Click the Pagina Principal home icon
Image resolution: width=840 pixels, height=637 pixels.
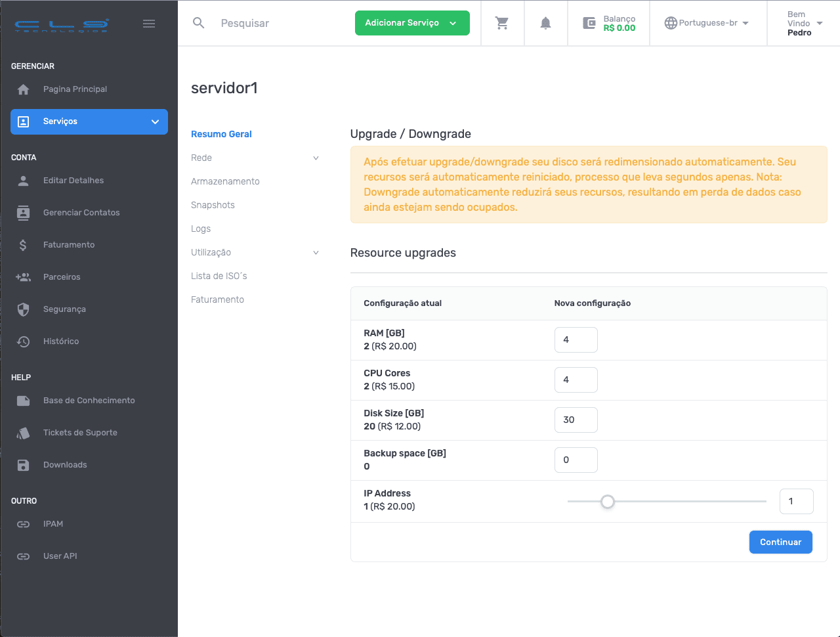pos(24,89)
